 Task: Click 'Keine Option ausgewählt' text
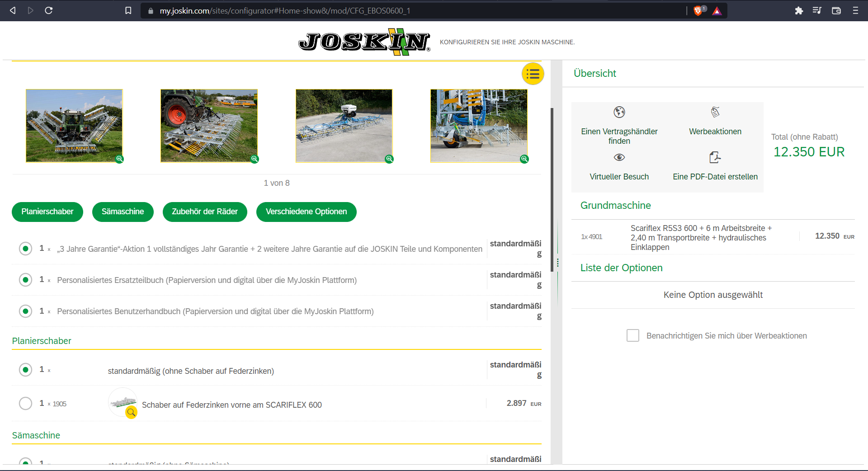click(713, 295)
